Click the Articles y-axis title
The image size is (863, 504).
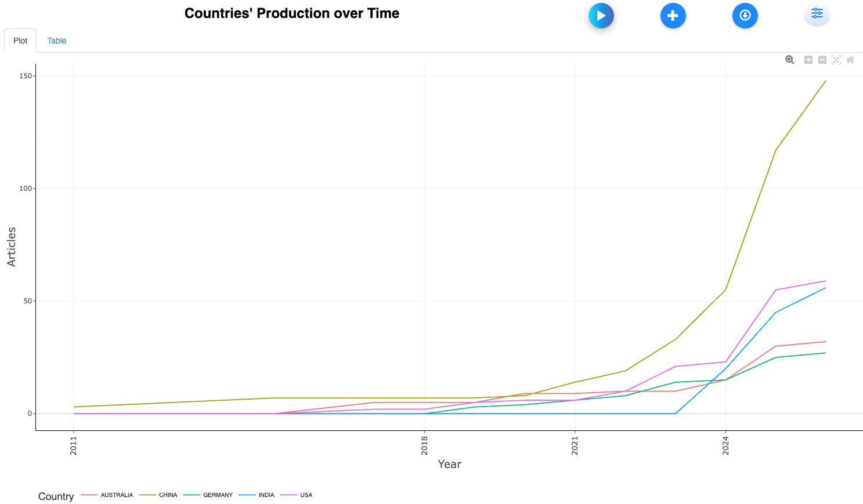point(12,246)
